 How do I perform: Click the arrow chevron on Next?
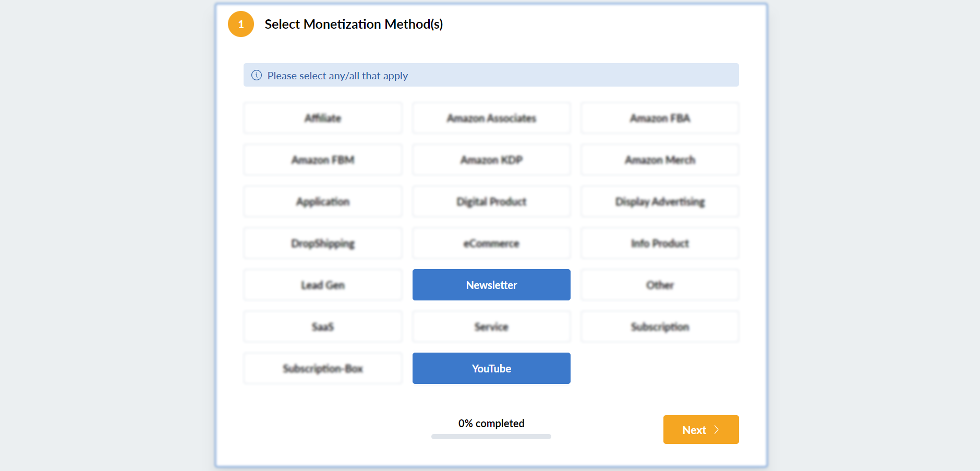[717, 430]
